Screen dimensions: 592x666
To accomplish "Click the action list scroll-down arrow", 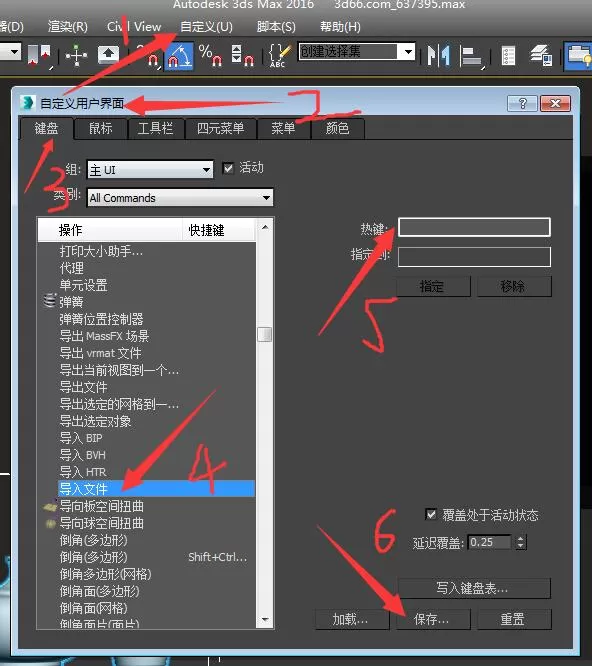I will [x=265, y=620].
